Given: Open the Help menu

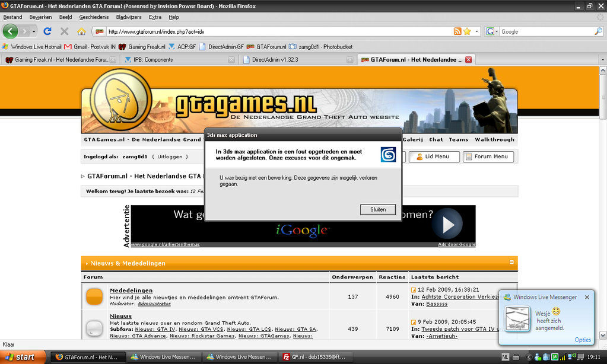Looking at the screenshot, I should pyautogui.click(x=174, y=17).
